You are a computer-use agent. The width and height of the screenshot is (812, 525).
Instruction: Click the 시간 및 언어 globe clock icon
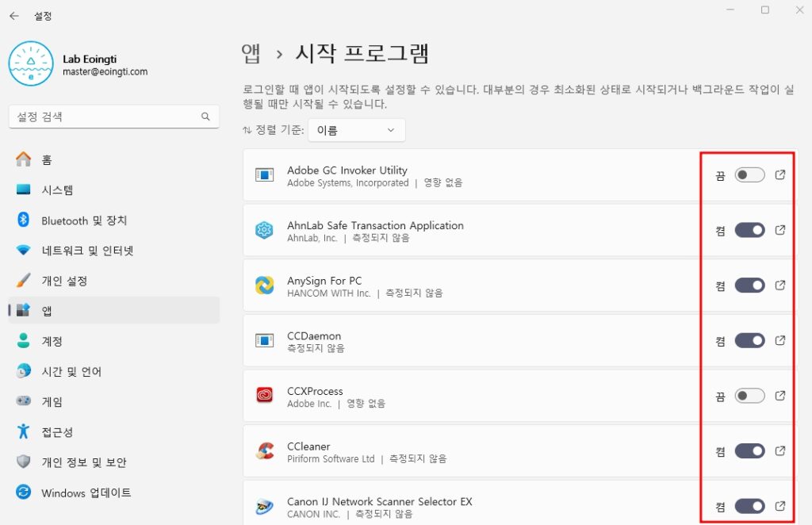point(23,370)
